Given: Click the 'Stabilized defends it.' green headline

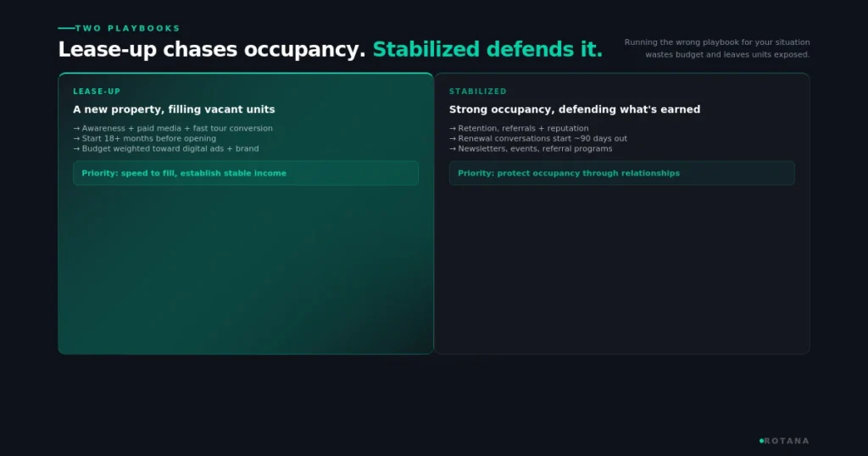Looking at the screenshot, I should [487, 49].
